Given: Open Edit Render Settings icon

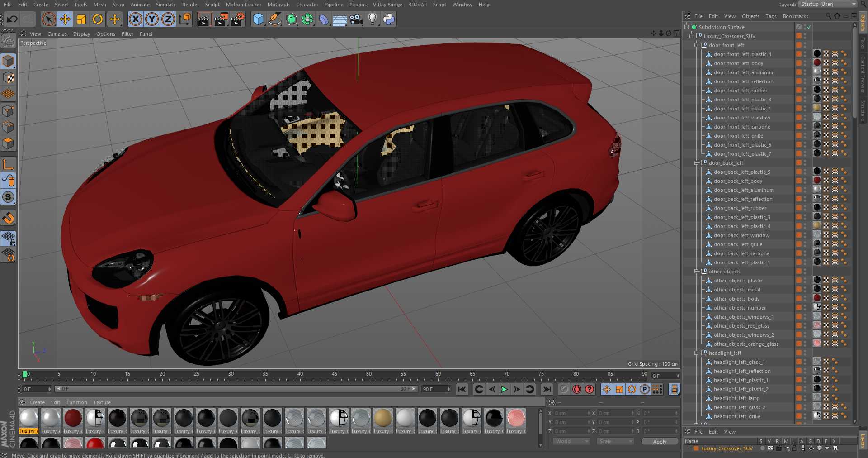Looking at the screenshot, I should tap(238, 19).
